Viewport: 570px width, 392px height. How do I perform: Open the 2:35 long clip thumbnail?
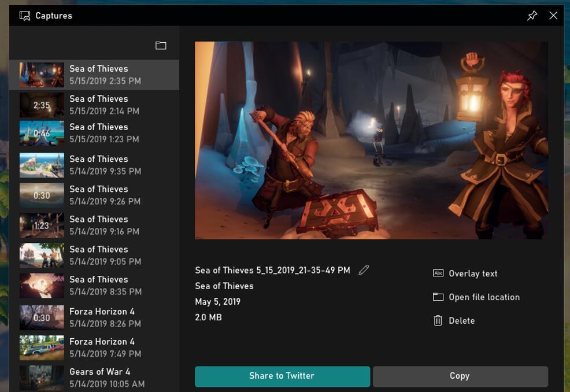[x=42, y=105]
